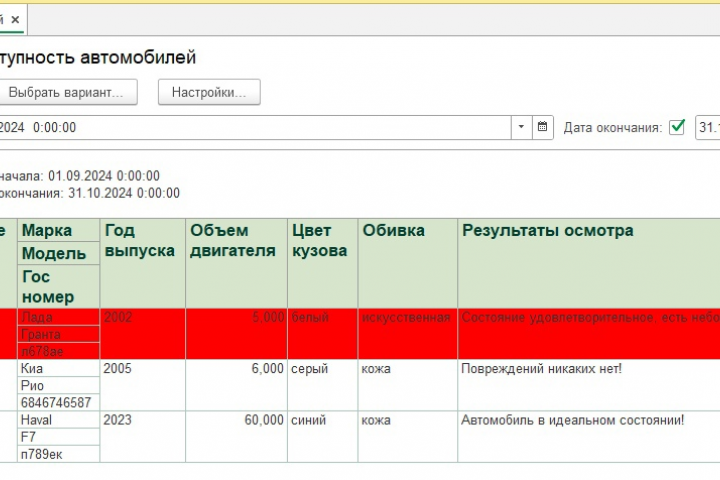Click the 'белый' body color cell

click(x=323, y=334)
